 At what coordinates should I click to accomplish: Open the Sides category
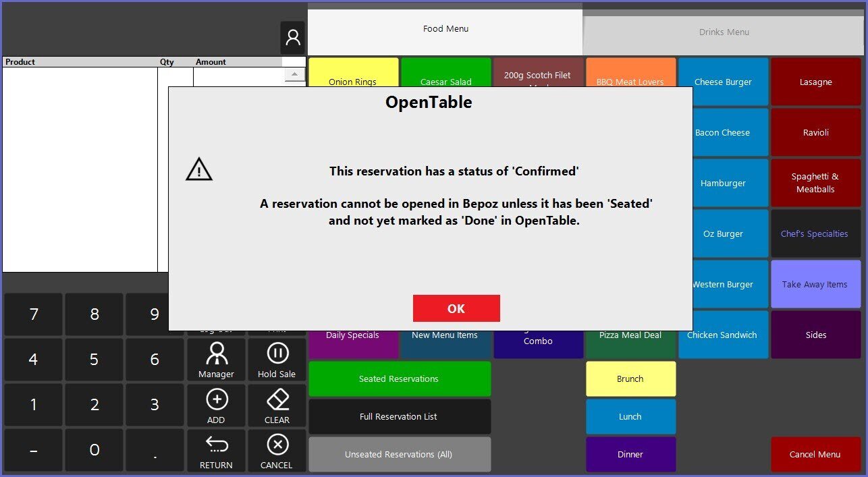(816, 335)
